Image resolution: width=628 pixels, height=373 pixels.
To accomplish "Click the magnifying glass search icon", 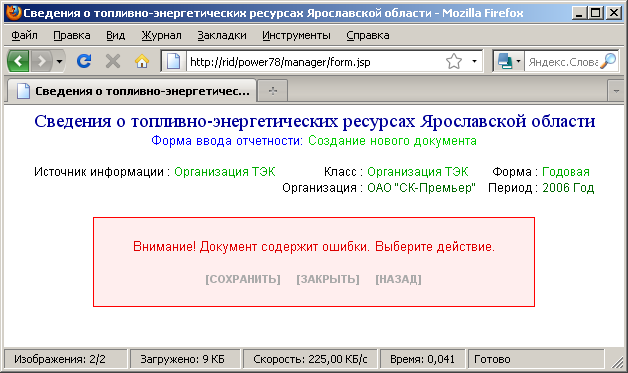I will (x=608, y=61).
